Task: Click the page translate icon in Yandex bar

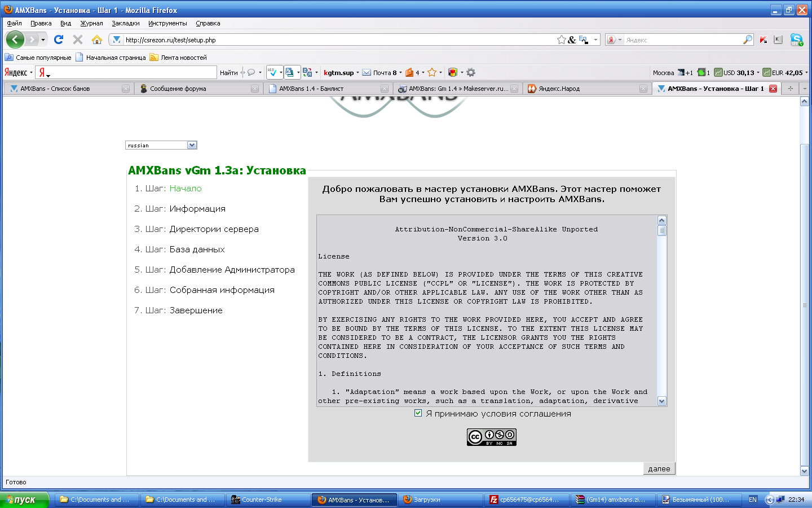Action: (x=307, y=72)
